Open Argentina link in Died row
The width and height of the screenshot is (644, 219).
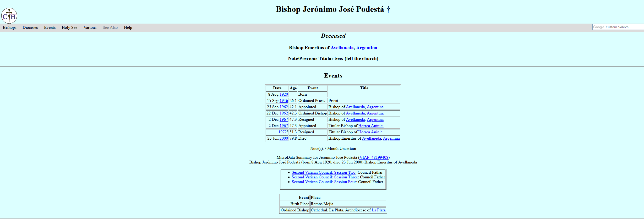point(391,138)
